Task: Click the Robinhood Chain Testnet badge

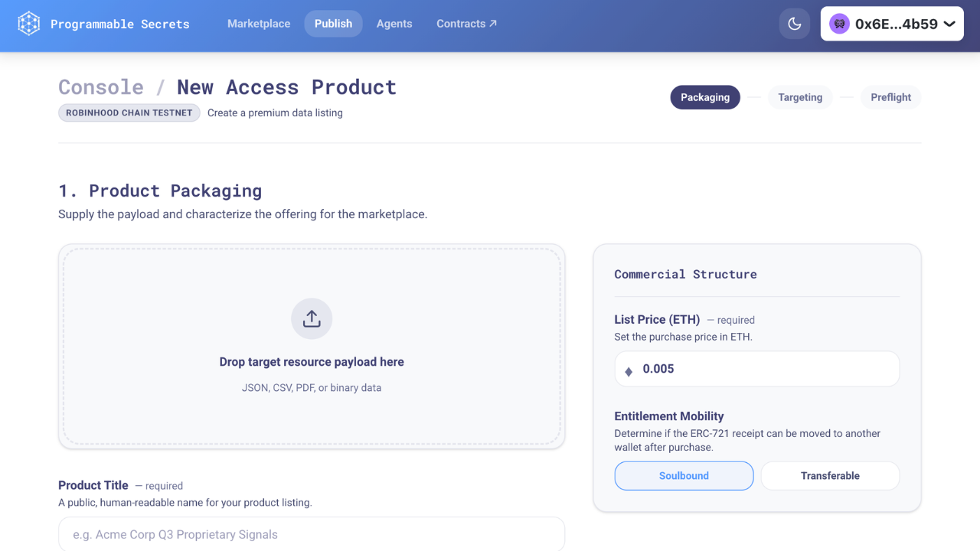Action: point(129,112)
